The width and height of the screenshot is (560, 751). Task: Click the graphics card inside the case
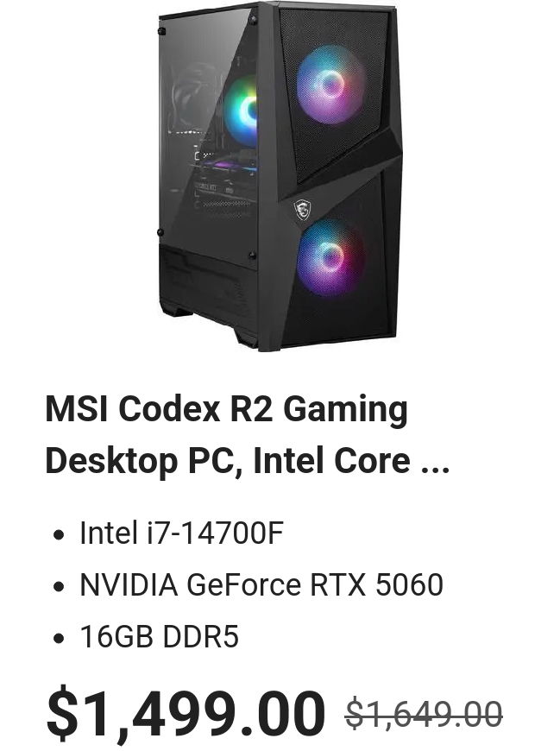click(225, 167)
